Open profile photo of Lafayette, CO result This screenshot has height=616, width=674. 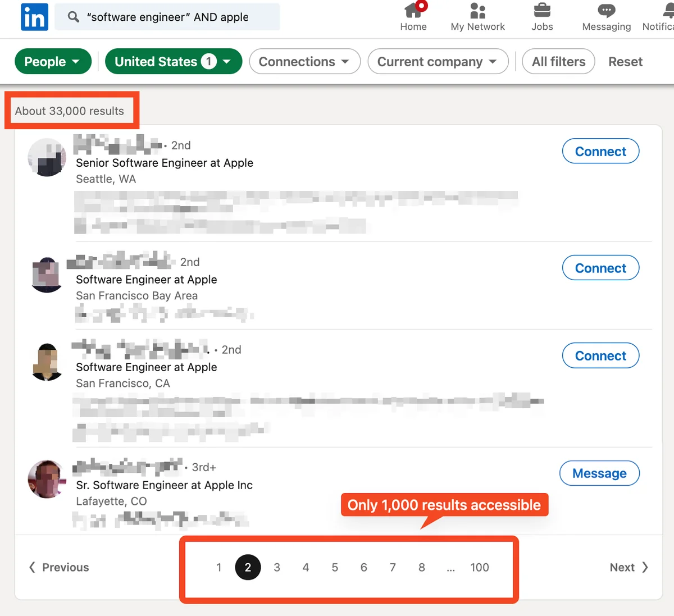click(47, 479)
